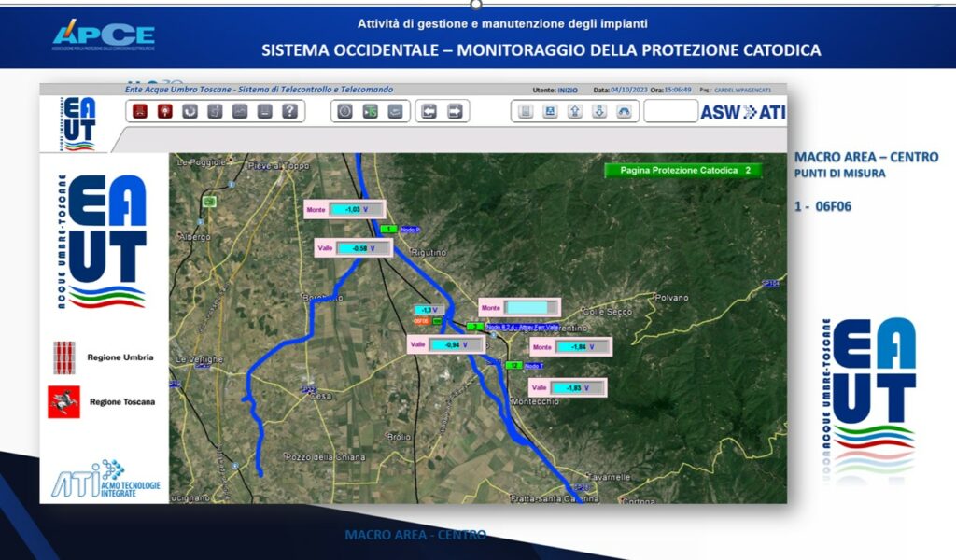Select green node marker 12 on the map

coord(514,366)
